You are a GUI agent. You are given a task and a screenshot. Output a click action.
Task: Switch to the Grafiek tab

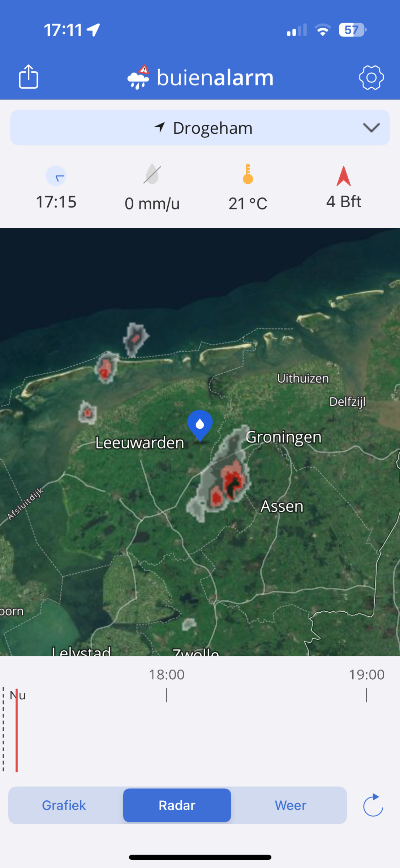(64, 805)
